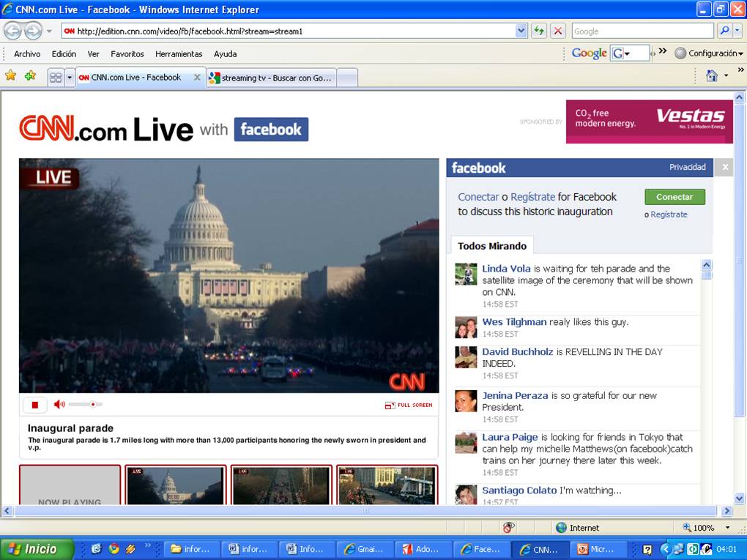This screenshot has height=560, width=747.
Task: Open the address bar URL dropdown
Action: pyautogui.click(x=521, y=31)
